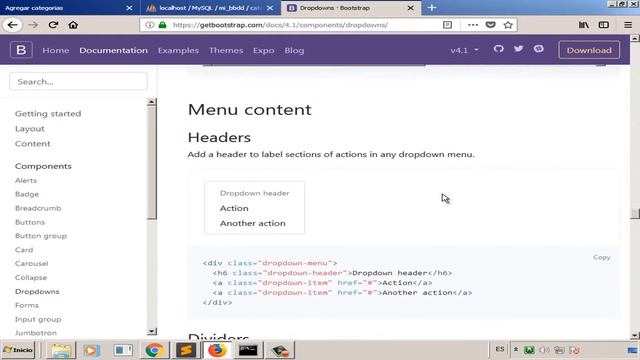Expand Content sidebar section
Image resolution: width=640 pixels, height=360 pixels.
coord(32,144)
